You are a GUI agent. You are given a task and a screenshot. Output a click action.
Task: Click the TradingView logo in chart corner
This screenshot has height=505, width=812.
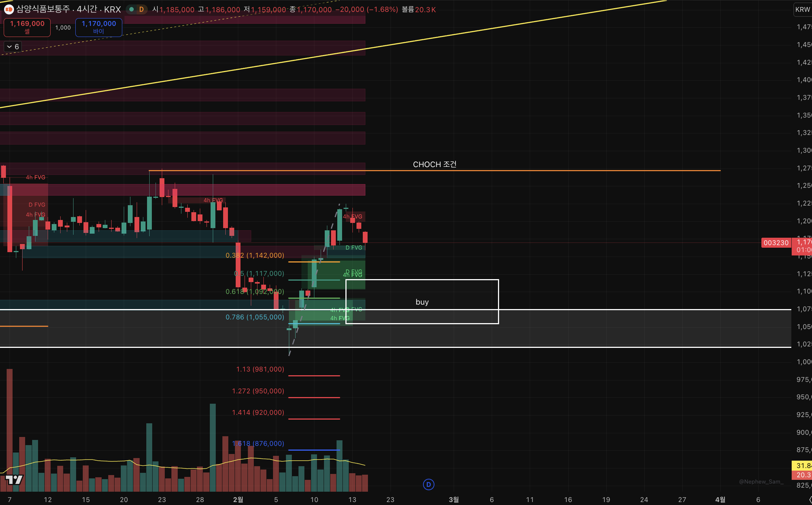coord(14,480)
